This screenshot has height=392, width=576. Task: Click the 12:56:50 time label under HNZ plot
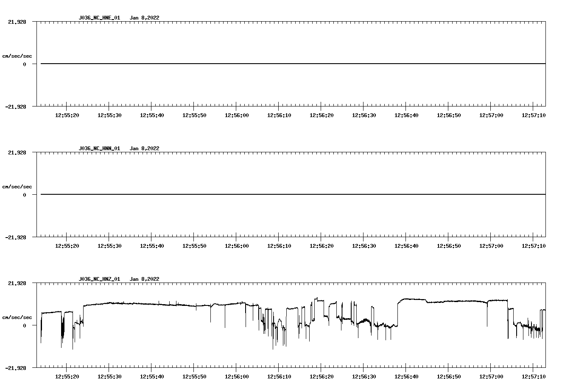pos(449,377)
